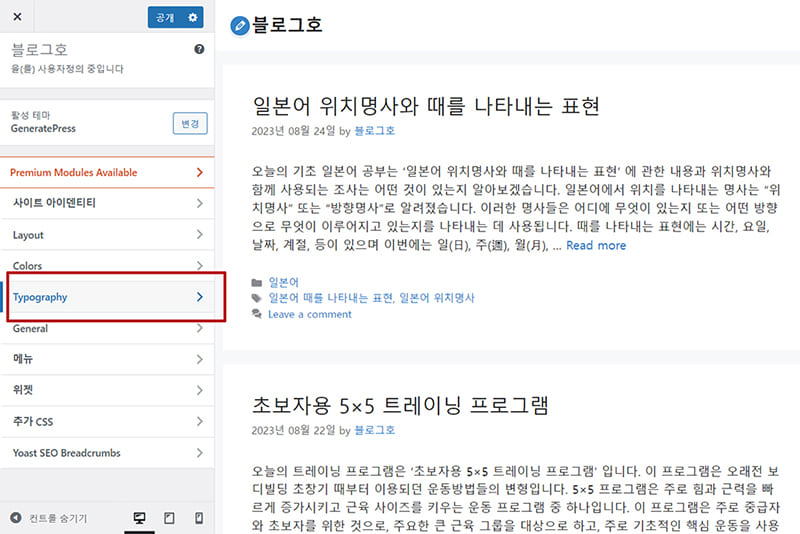This screenshot has height=534, width=800.
Task: Click tag 일본어 때를 나타내는 표현
Action: tap(331, 298)
